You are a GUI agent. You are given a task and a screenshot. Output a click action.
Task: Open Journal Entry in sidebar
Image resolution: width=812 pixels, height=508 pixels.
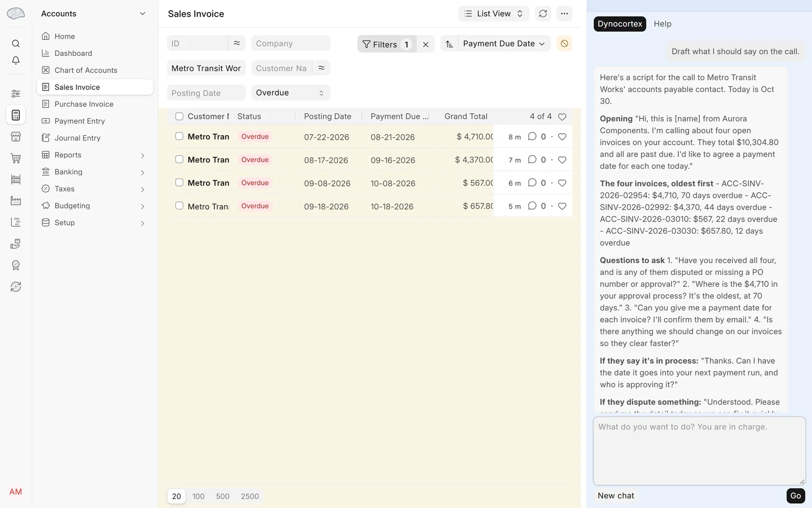[x=95, y=138]
